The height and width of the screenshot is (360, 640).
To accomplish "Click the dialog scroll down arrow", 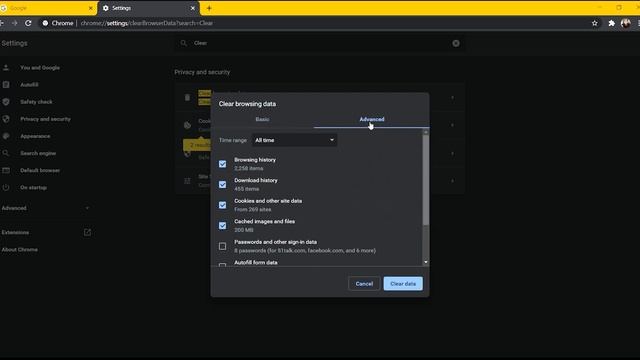I will click(x=426, y=262).
